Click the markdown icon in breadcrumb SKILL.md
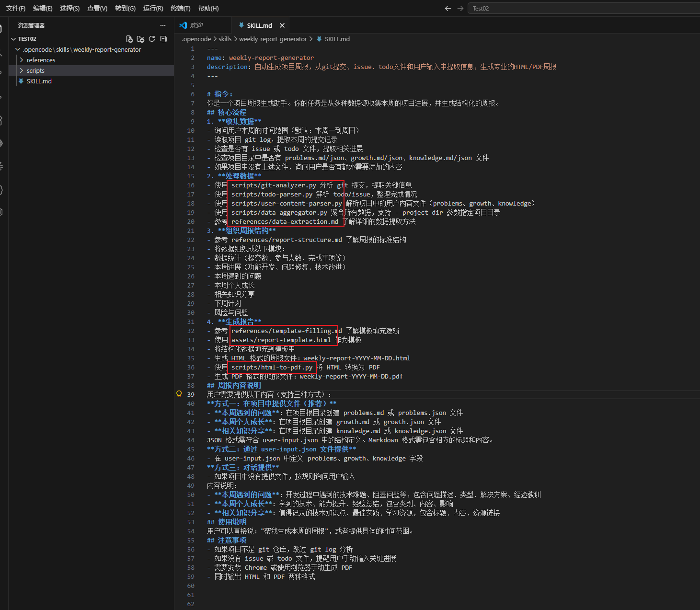This screenshot has width=700, height=610. (x=319, y=39)
